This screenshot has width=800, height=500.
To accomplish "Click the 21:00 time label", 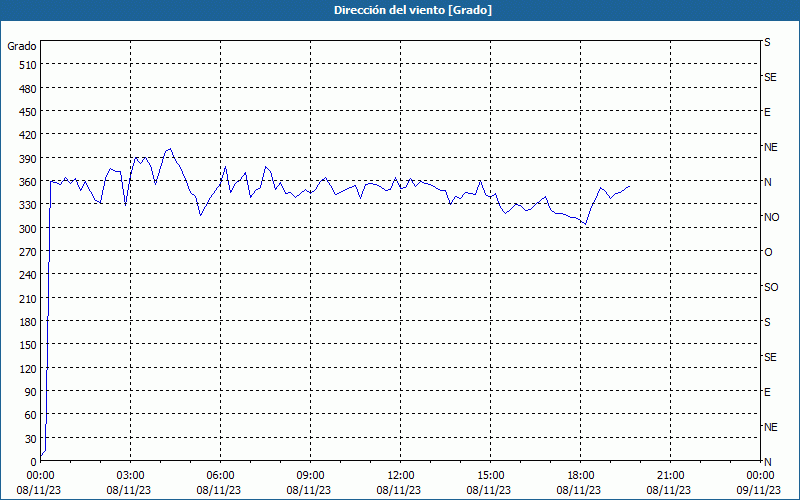I will (x=670, y=476).
